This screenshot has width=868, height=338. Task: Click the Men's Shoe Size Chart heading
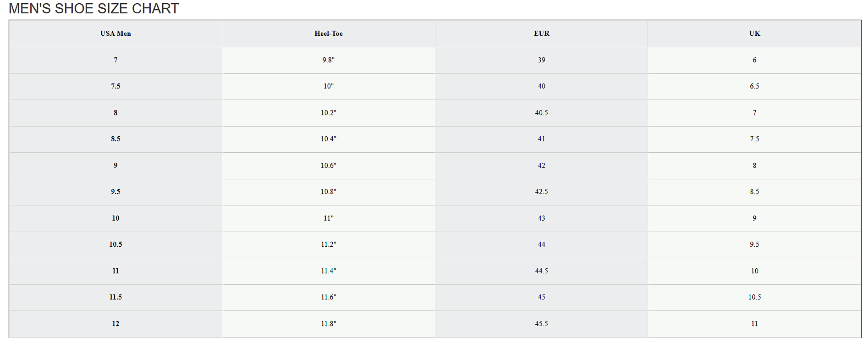(x=93, y=9)
